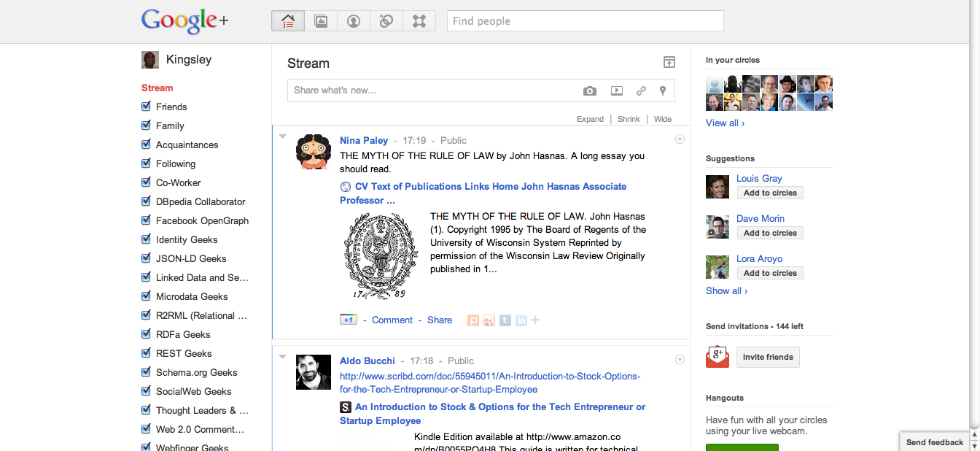
Task: Click the LinkedIn share icon
Action: [521, 320]
